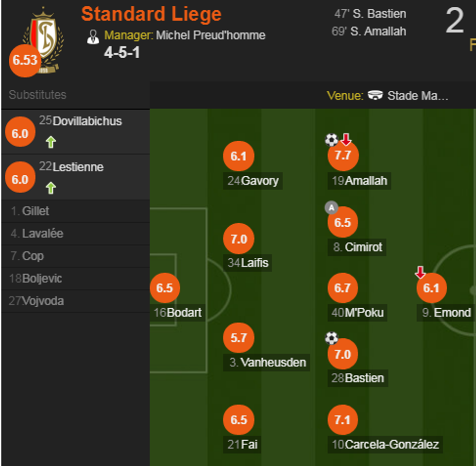Select substitute Vojvoda in the list
Viewport: 476px width, 466px height.
coord(43,301)
